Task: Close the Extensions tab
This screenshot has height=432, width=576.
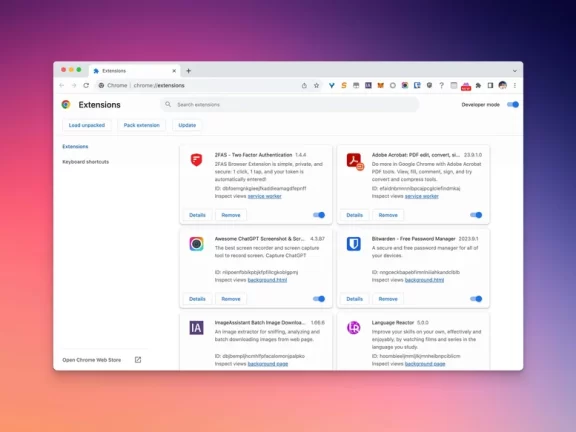Action: tap(174, 71)
